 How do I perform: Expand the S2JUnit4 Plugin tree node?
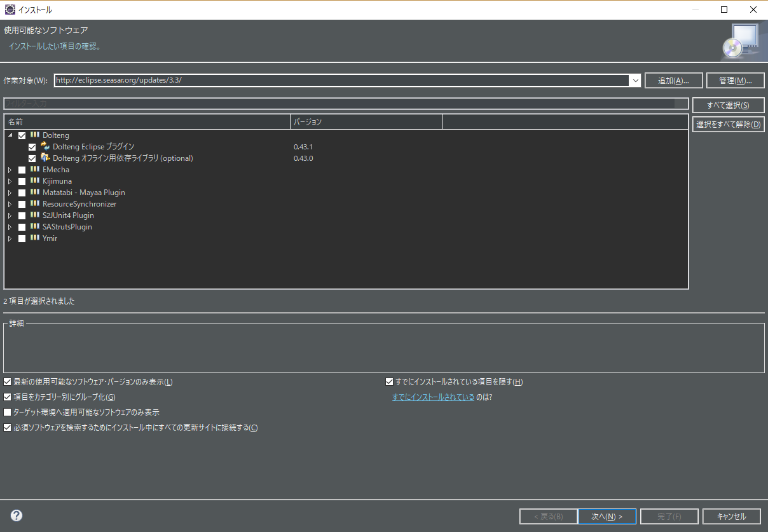pos(10,215)
